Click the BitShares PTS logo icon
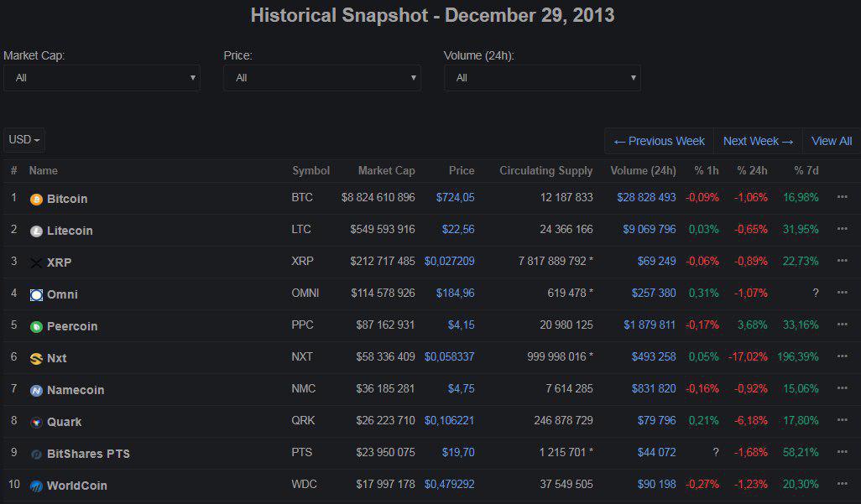The image size is (861, 504). pyautogui.click(x=36, y=454)
